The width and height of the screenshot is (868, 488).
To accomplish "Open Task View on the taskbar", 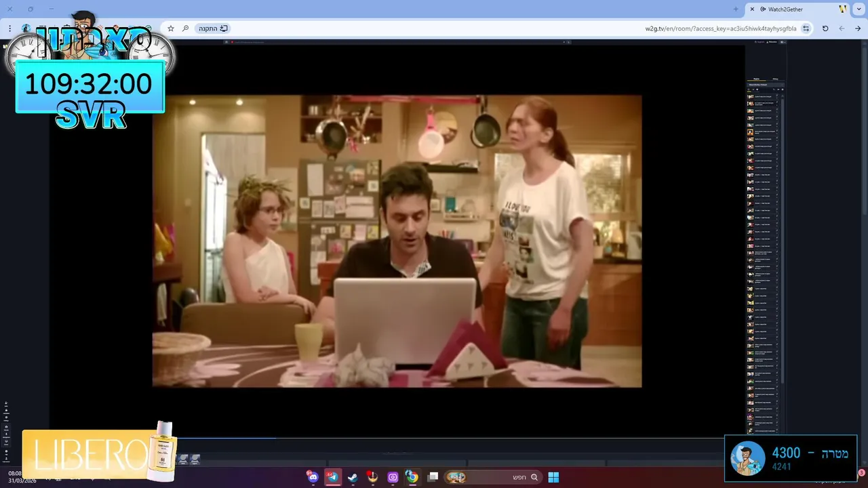I will (x=433, y=477).
